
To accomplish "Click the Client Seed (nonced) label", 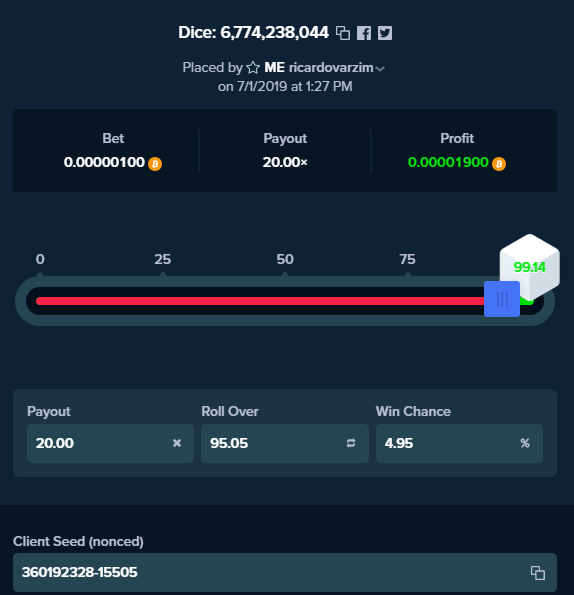I will tap(78, 541).
